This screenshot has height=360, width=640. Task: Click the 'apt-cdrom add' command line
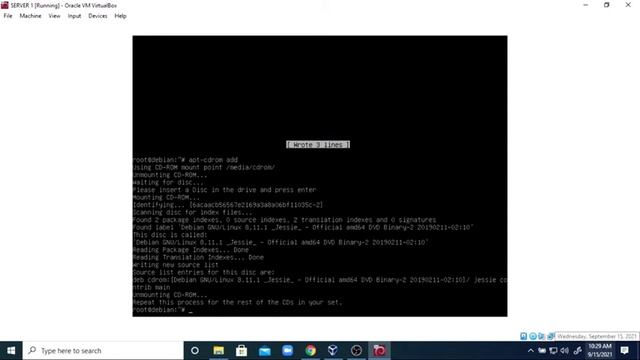click(185, 160)
